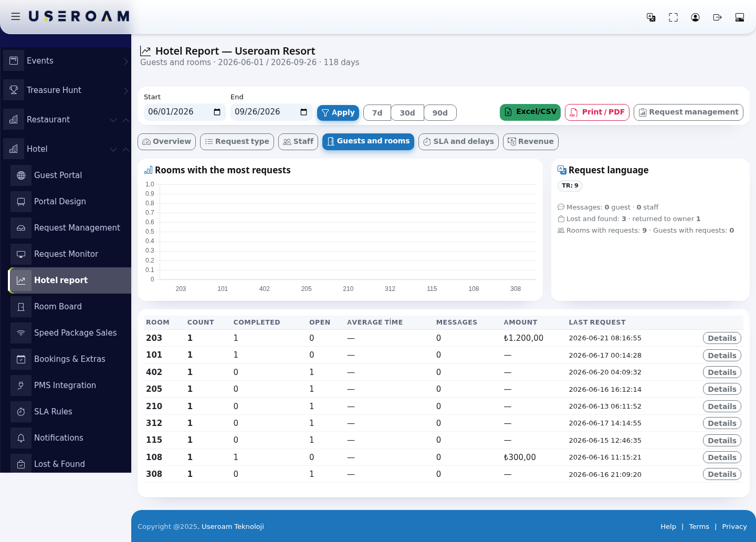The width and height of the screenshot is (756, 542).
Task: Click the Speed Package Sales wifi icon
Action: [21, 333]
